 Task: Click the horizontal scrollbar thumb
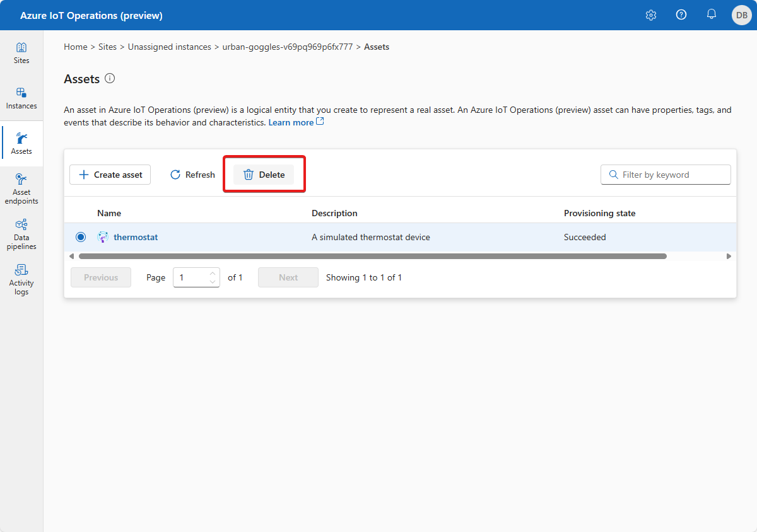(x=372, y=256)
